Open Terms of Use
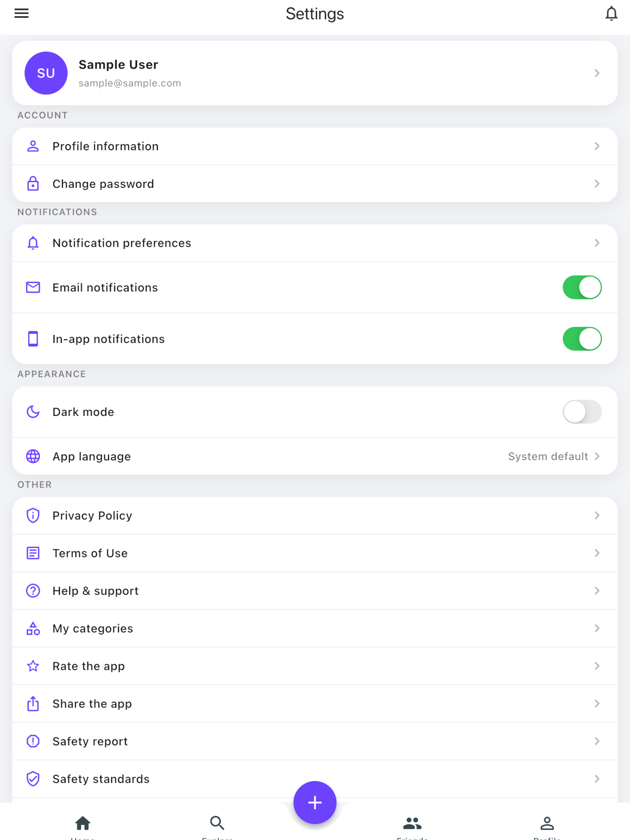 (x=315, y=553)
